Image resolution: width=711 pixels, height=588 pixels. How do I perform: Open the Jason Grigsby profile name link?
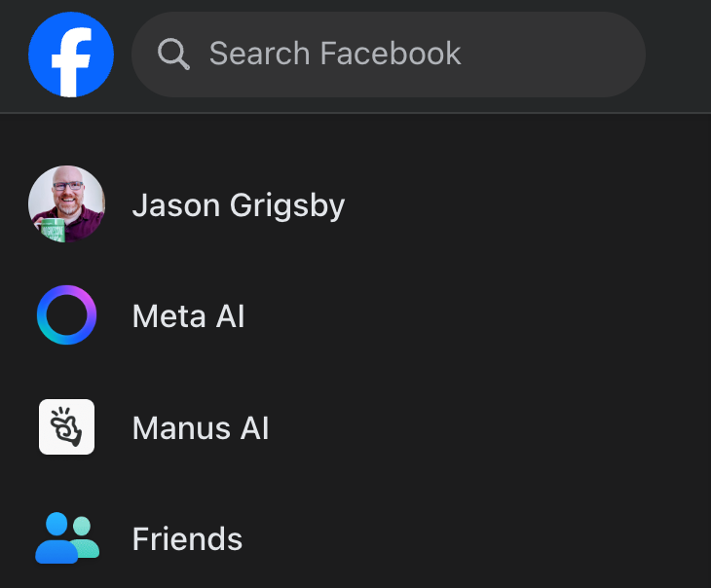(x=238, y=205)
